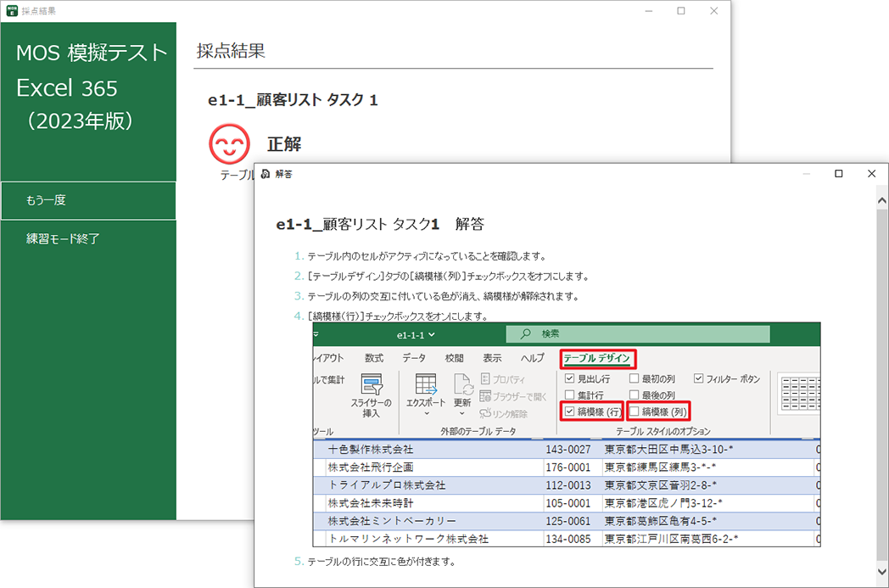Click the 採点結果 window app icon
Image resolution: width=889 pixels, height=588 pixels.
point(11,11)
